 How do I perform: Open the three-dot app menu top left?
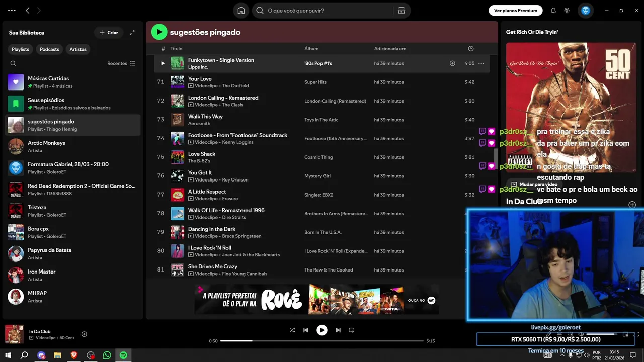click(x=12, y=11)
